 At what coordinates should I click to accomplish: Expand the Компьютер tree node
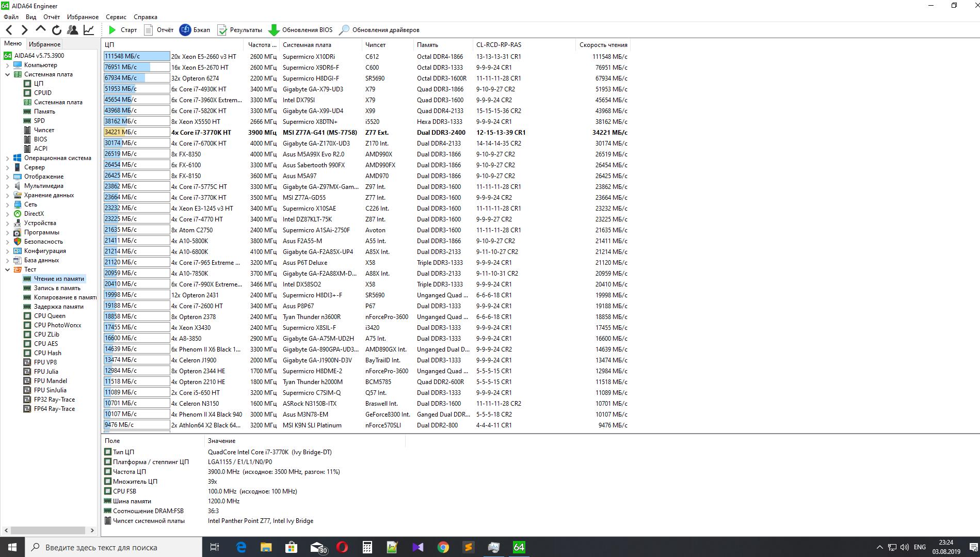pyautogui.click(x=7, y=65)
